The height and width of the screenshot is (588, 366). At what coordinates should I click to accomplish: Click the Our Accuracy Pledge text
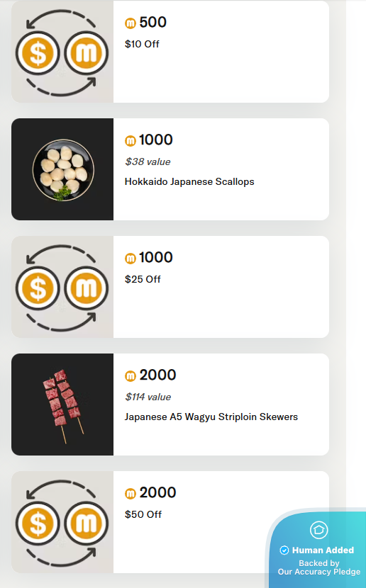[318, 572]
